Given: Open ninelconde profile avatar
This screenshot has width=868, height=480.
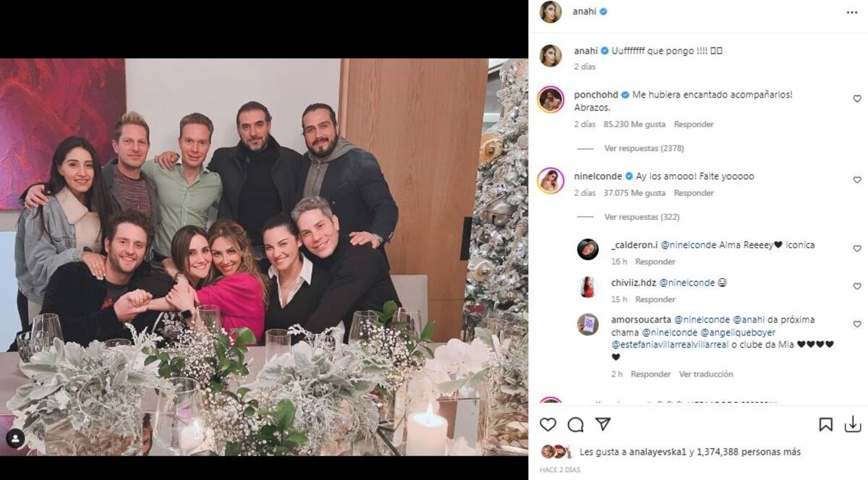Looking at the screenshot, I should coord(550,181).
